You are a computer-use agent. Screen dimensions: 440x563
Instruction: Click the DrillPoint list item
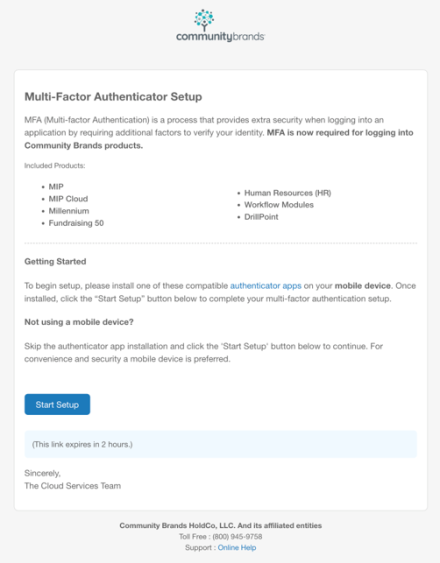261,217
